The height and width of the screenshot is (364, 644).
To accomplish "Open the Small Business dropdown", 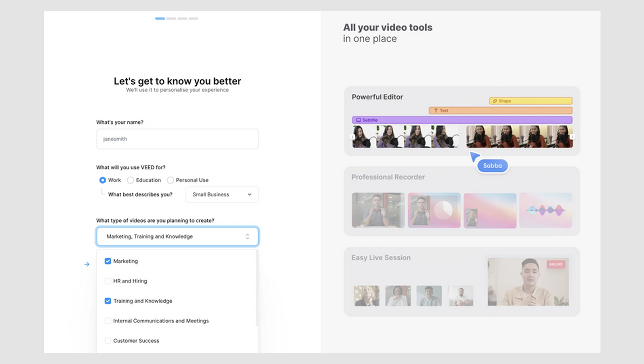I will click(222, 195).
